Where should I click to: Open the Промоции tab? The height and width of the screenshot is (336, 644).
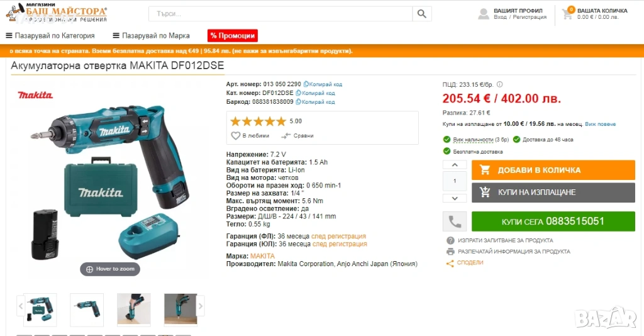pos(233,36)
